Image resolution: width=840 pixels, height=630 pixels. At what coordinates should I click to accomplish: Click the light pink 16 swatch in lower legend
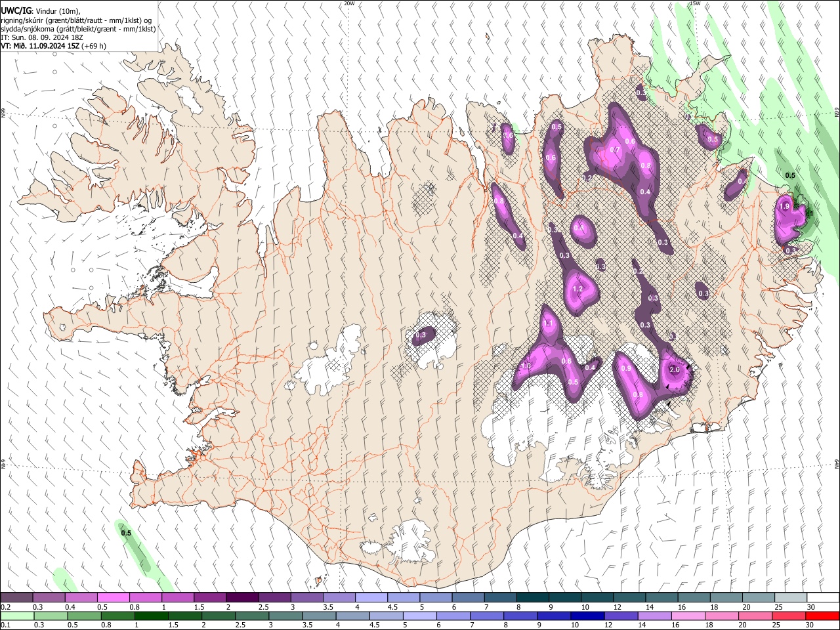coord(688,616)
